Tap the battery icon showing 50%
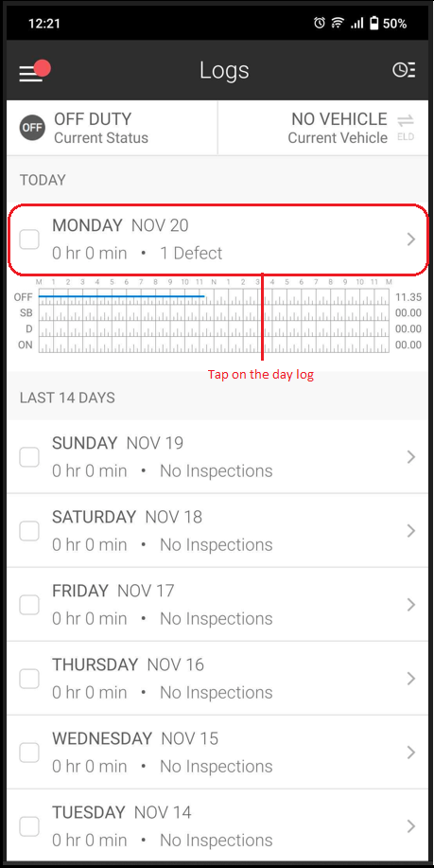 point(374,24)
